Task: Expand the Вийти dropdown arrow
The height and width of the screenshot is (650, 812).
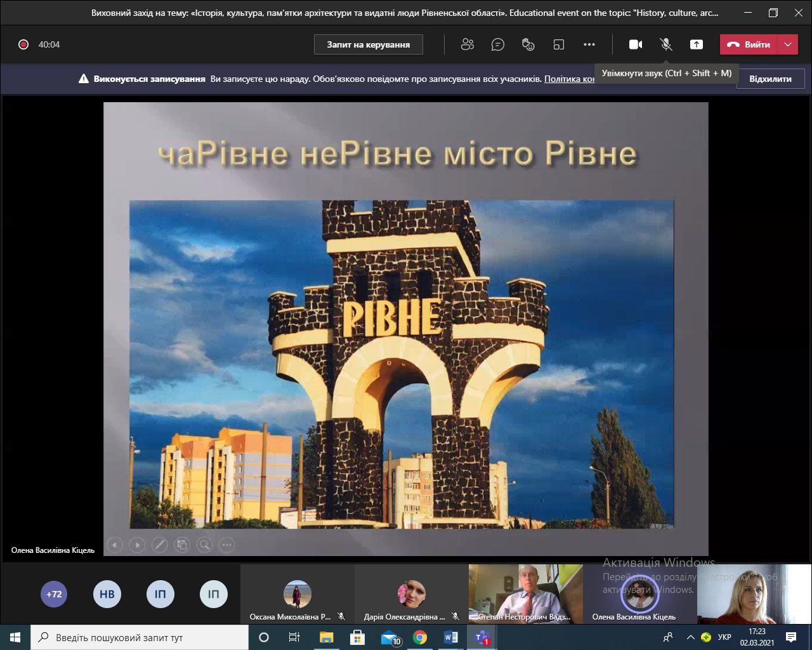Action: pyautogui.click(x=788, y=44)
